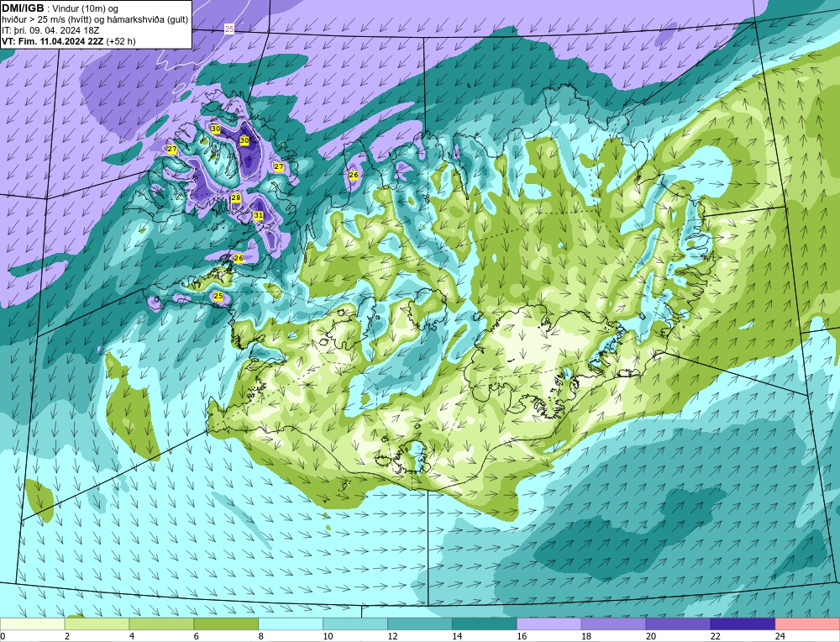The image size is (840, 642).
Task: Pick the 4–6 m/s light green legend swatch
Action: click(x=161, y=624)
